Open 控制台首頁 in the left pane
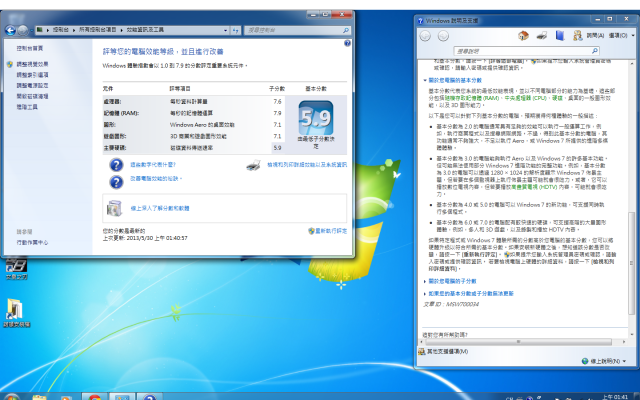This screenshot has width=640, height=400. tap(29, 48)
